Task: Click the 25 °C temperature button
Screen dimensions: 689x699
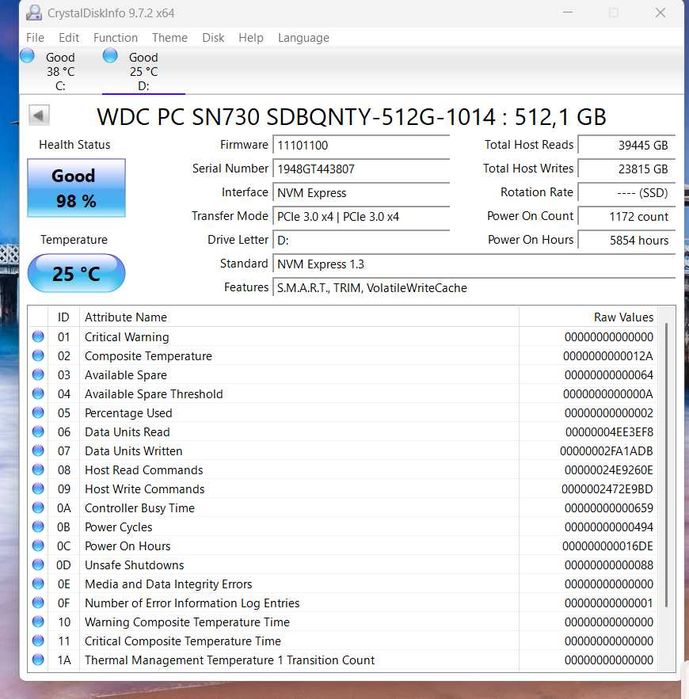Action: [x=76, y=273]
